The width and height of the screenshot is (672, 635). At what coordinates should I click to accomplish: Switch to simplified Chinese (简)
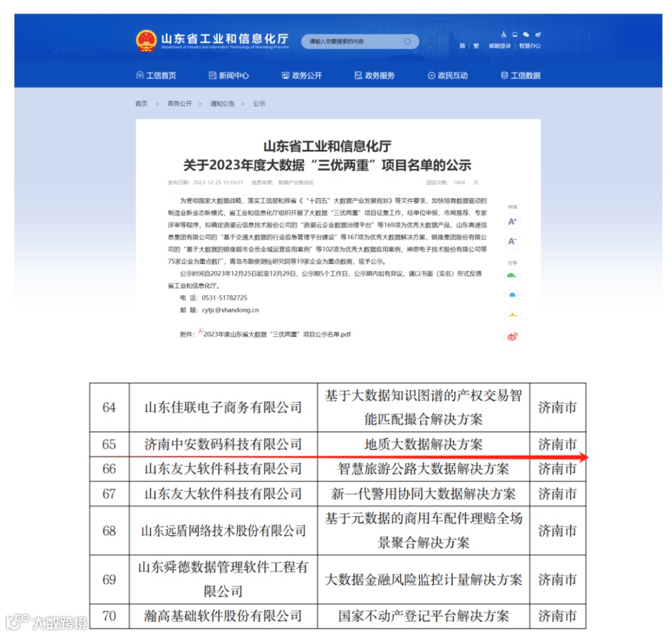pyautogui.click(x=462, y=46)
